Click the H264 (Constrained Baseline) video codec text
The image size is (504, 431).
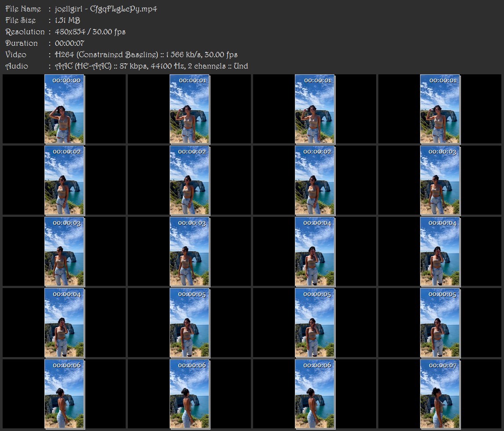(106, 55)
